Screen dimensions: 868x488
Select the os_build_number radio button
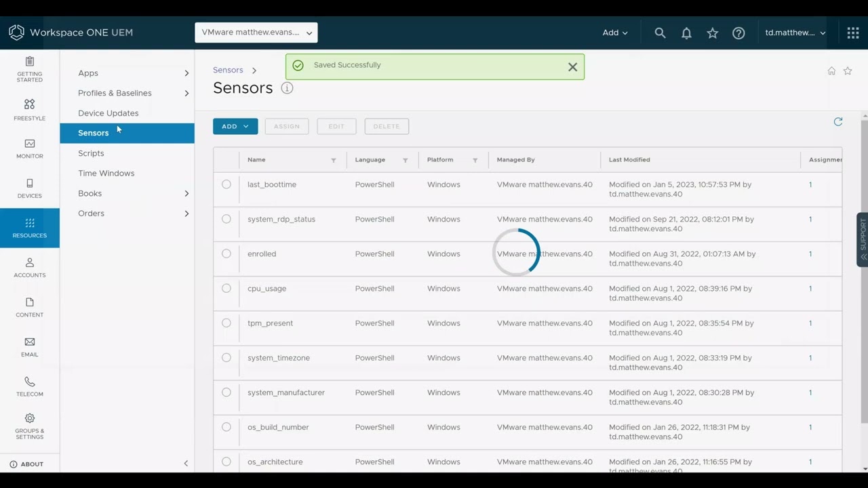click(x=226, y=427)
